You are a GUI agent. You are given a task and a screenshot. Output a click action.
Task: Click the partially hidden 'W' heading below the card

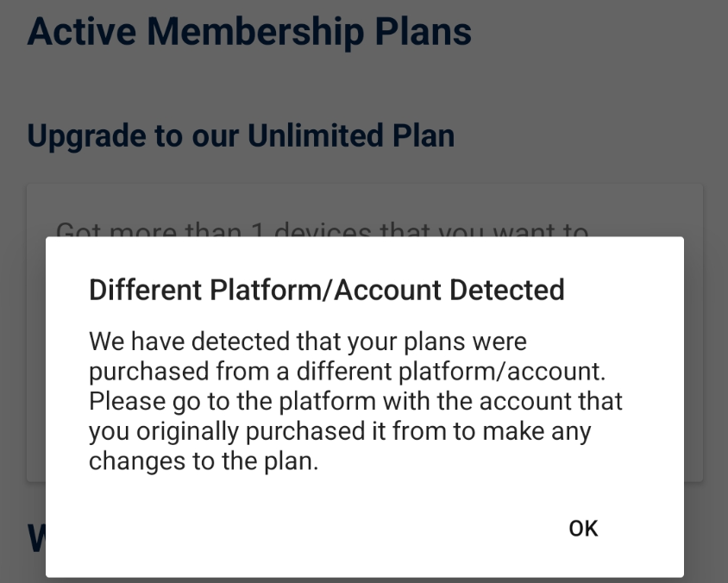[x=35, y=538]
